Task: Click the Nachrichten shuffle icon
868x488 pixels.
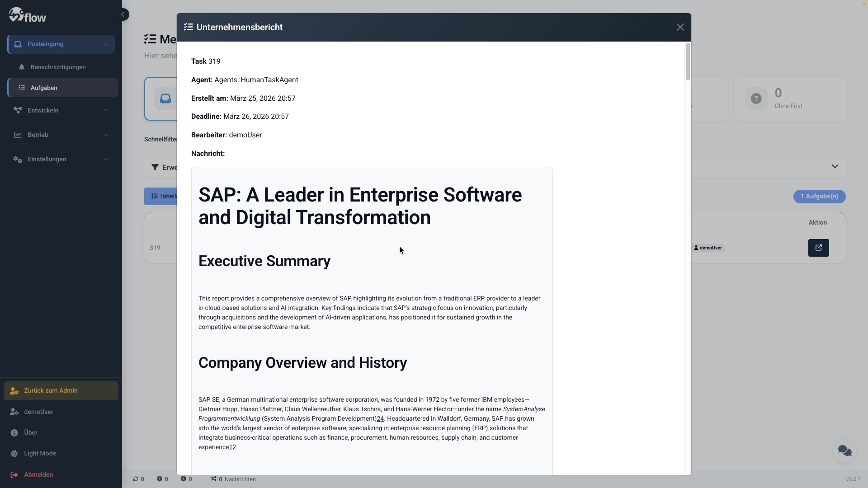Action: pyautogui.click(x=213, y=479)
